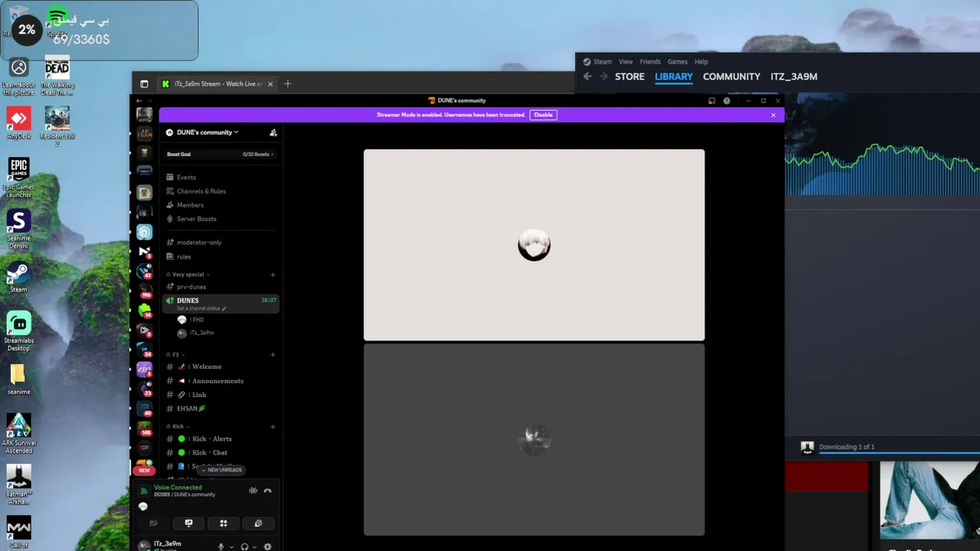
Task: Start screen share in Discord voice panel
Action: pyautogui.click(x=189, y=523)
